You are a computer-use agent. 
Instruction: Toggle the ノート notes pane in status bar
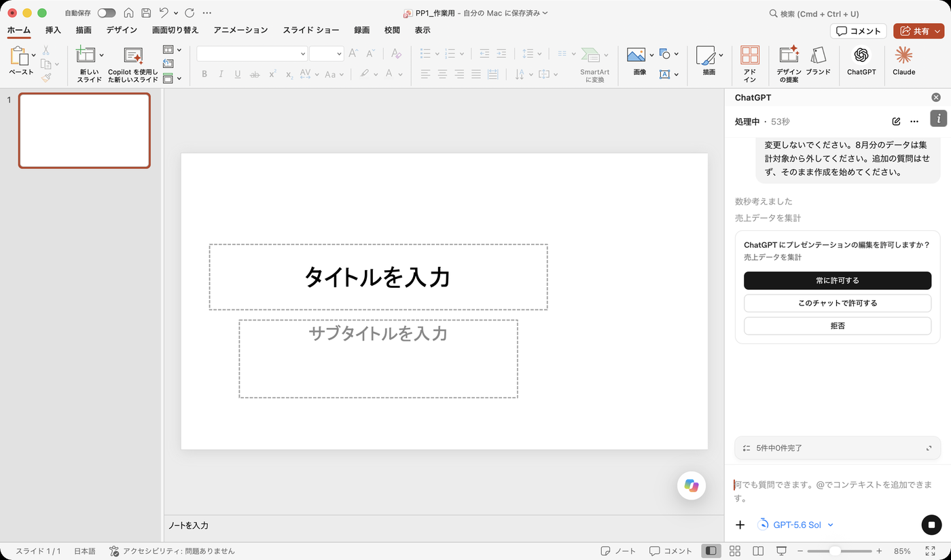pos(618,551)
